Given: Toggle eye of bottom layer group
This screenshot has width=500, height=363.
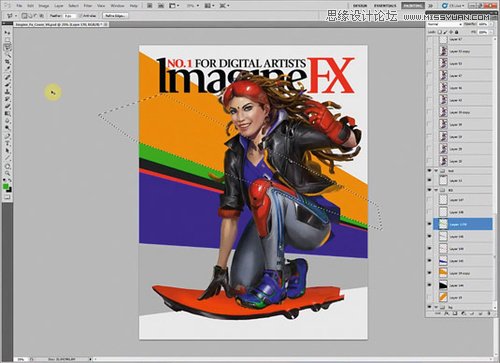Looking at the screenshot, I should (429, 307).
